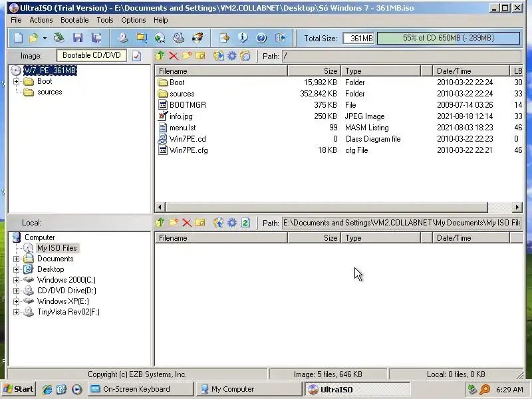Screen dimensions: 532x399
Task: Expand the Windows 2000(C:) drive node
Action: pos(16,280)
